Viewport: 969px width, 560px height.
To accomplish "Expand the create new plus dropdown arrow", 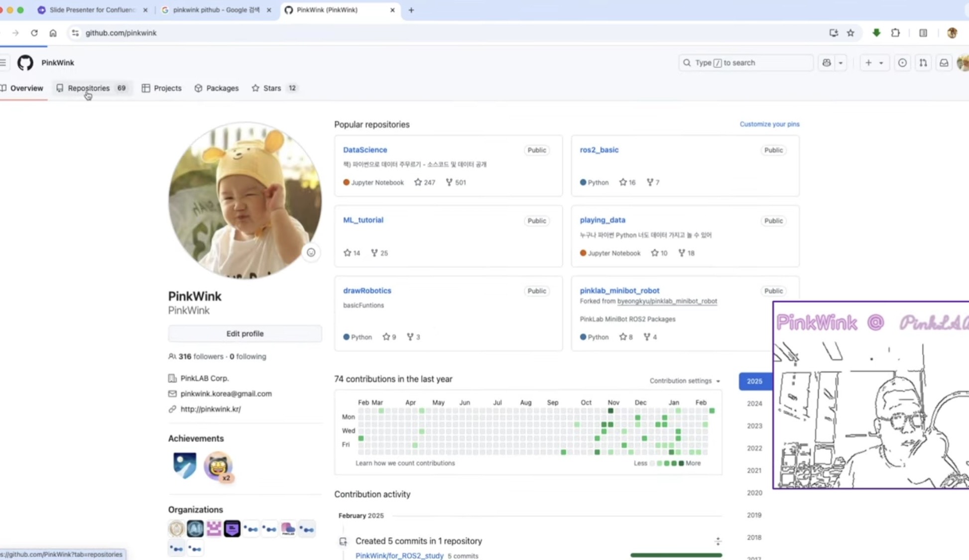I will point(881,63).
